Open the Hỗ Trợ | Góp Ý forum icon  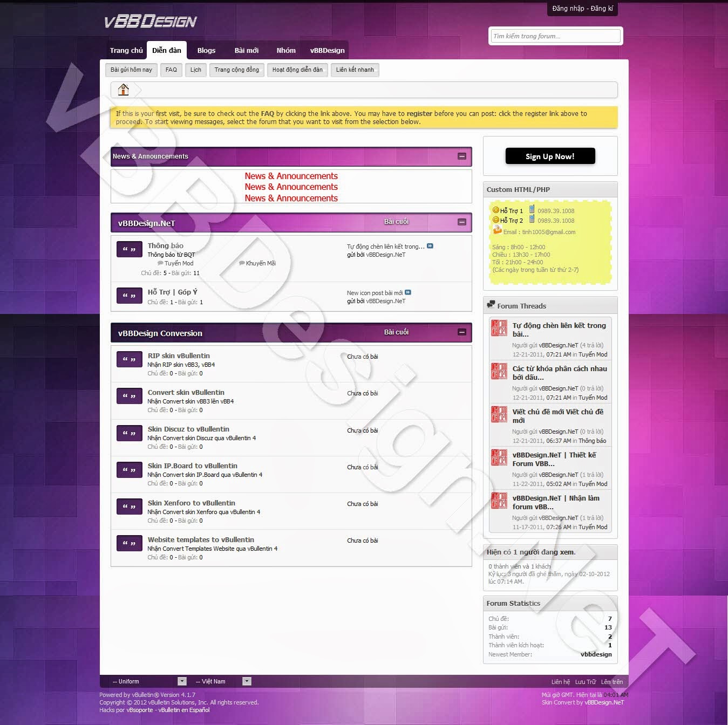[x=130, y=296]
